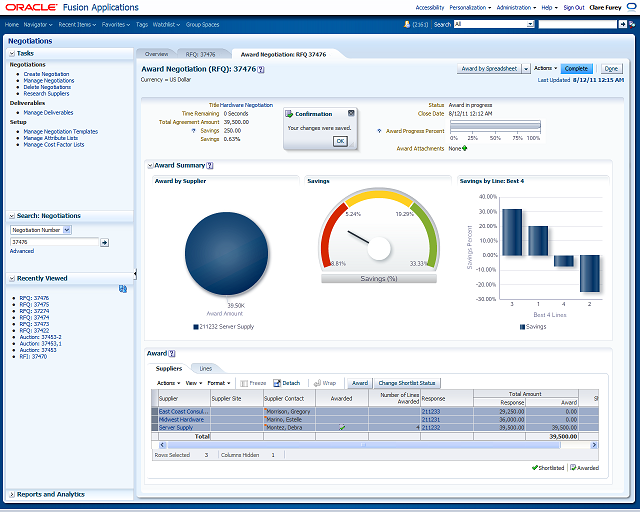
Task: Switch to RFQ: 37476 tab
Action: click(x=200, y=54)
